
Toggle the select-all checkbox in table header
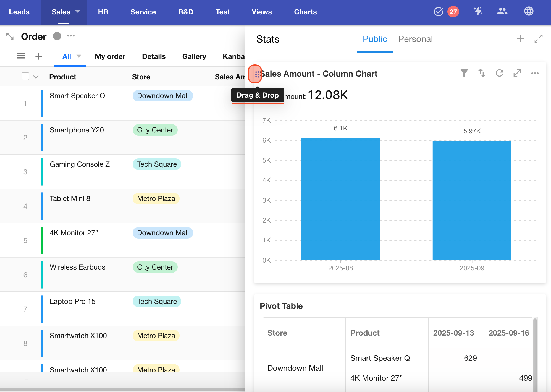[x=25, y=77]
